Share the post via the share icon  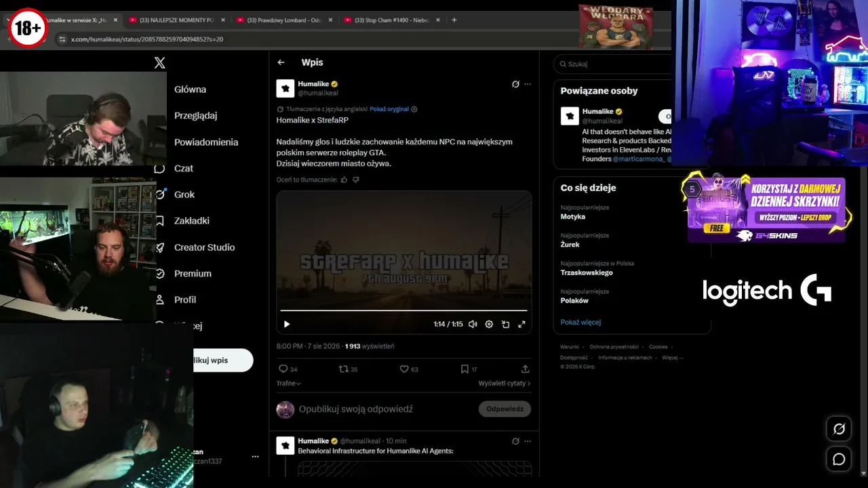pos(525,369)
